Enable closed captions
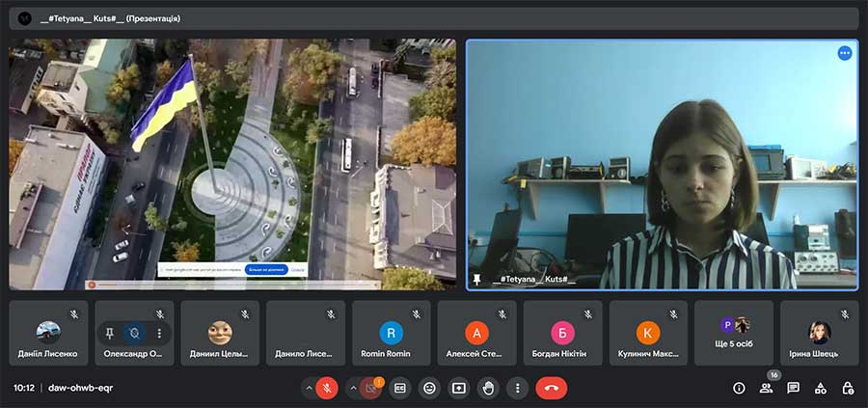This screenshot has width=868, height=408. click(400, 388)
